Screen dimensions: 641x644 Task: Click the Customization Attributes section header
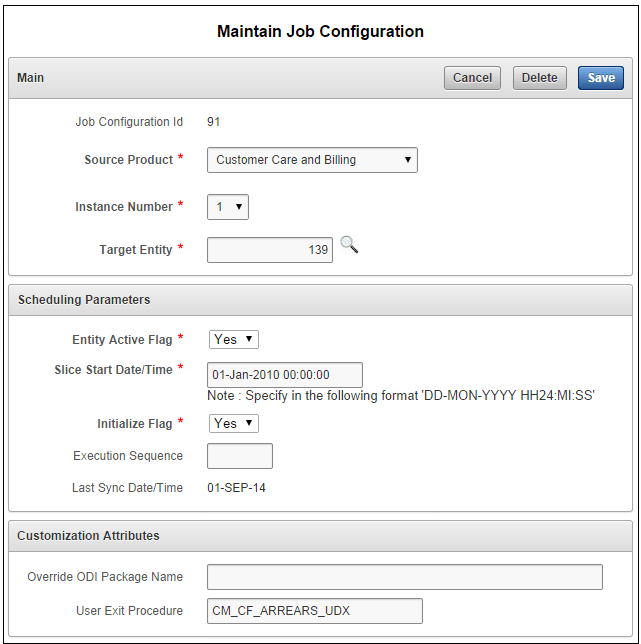(x=320, y=536)
